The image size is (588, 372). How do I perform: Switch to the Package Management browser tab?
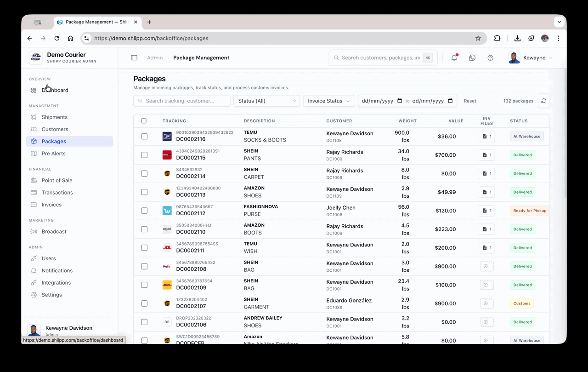point(94,22)
